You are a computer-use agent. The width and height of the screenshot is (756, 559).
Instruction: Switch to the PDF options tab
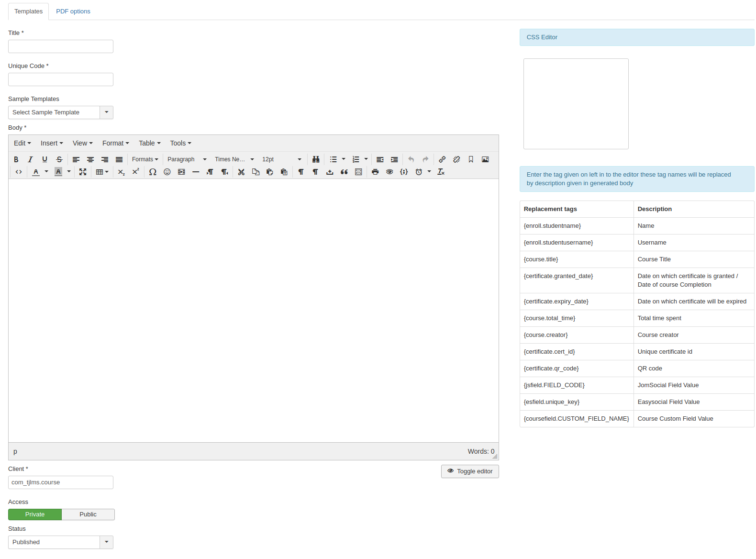tap(73, 11)
